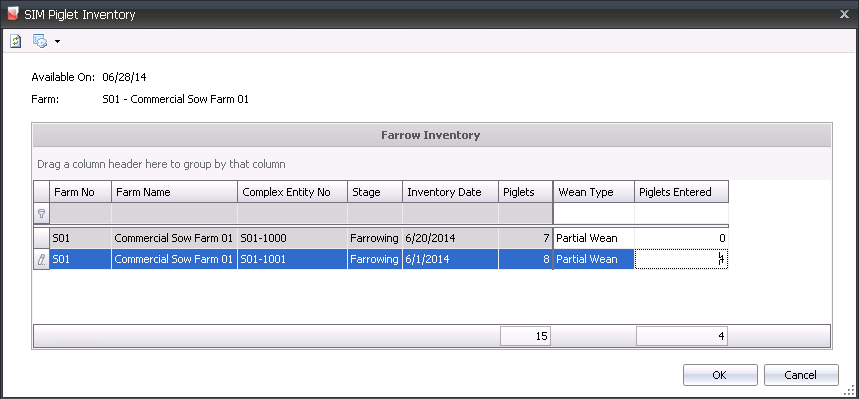The width and height of the screenshot is (859, 399).
Task: Close the SIM Piglet Inventory dialog
Action: click(844, 14)
